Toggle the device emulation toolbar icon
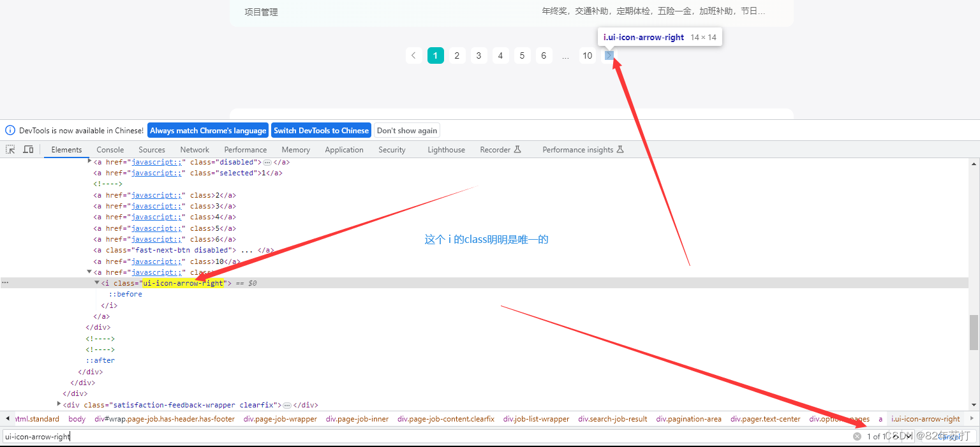 tap(27, 149)
